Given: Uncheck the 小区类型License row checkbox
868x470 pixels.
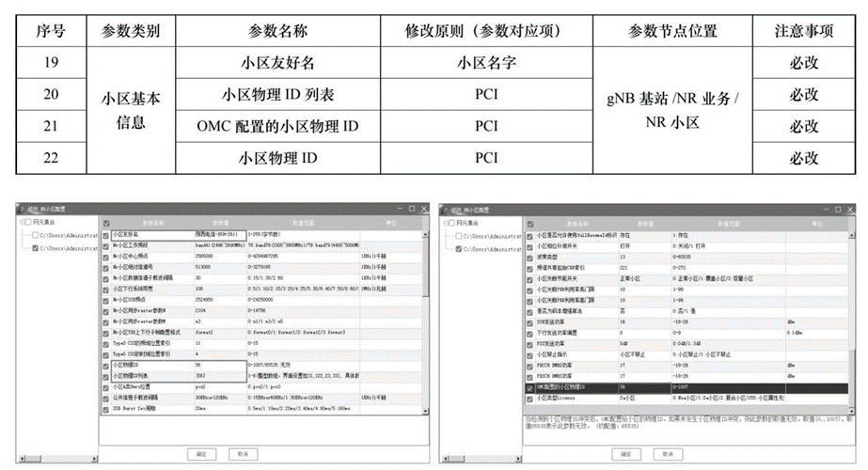Looking at the screenshot, I should point(529,399).
